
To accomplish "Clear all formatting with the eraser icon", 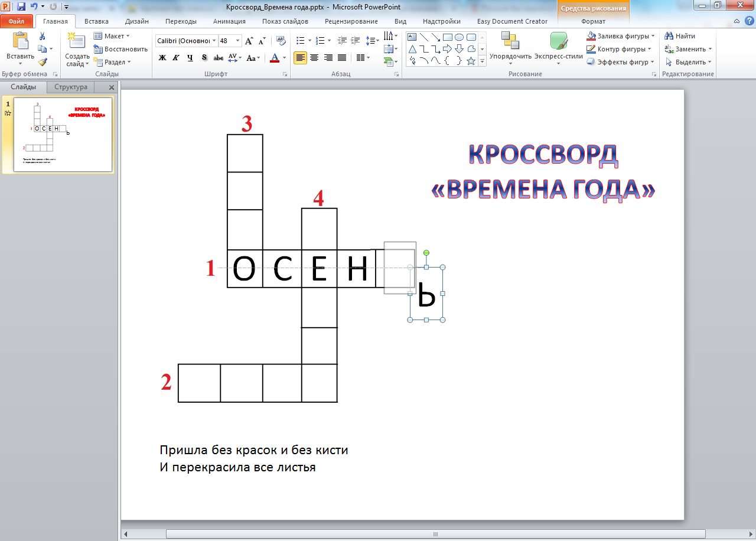I will (281, 41).
